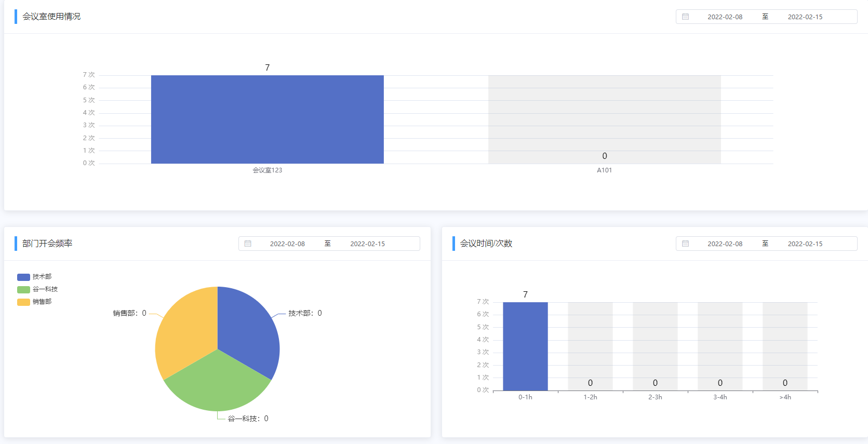Viewport: 868px width, 444px height.
Task: Click value label 0 on A101 bar
Action: pos(605,156)
